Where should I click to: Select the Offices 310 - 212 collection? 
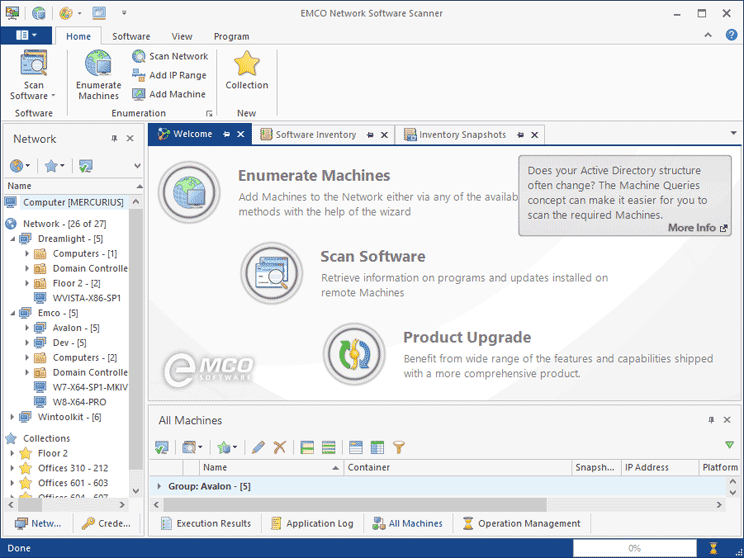pyautogui.click(x=73, y=468)
